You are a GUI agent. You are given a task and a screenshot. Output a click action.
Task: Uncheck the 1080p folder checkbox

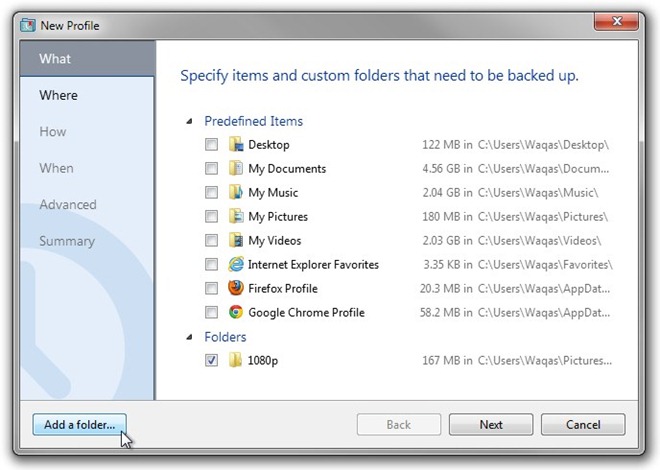[x=211, y=360]
